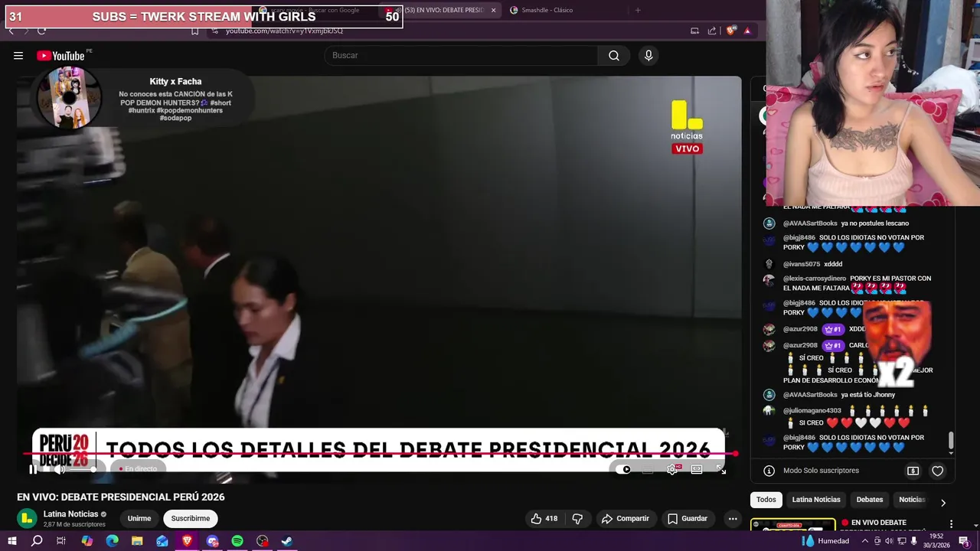Viewport: 980px width, 551px height.
Task: Bookmark this page in address bar
Action: [x=194, y=31]
